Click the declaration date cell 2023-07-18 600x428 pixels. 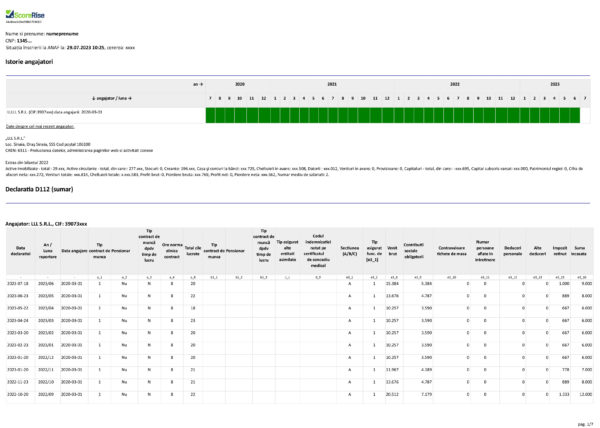tap(18, 284)
